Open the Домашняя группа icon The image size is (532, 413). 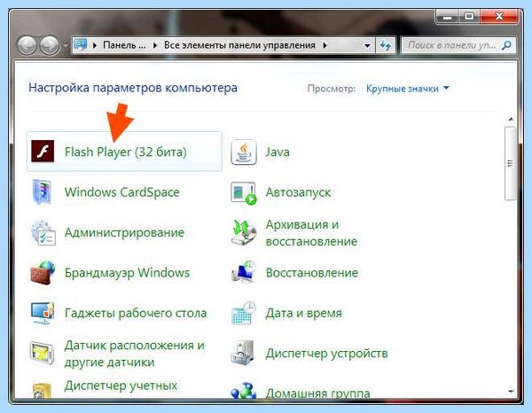(x=243, y=390)
